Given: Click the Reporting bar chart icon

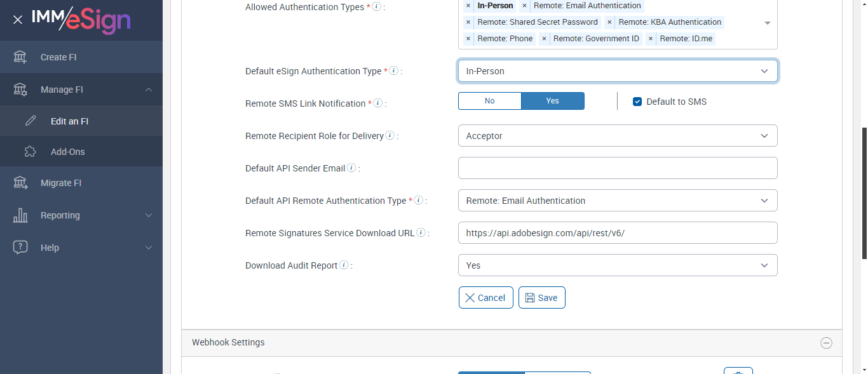Looking at the screenshot, I should 20,215.
